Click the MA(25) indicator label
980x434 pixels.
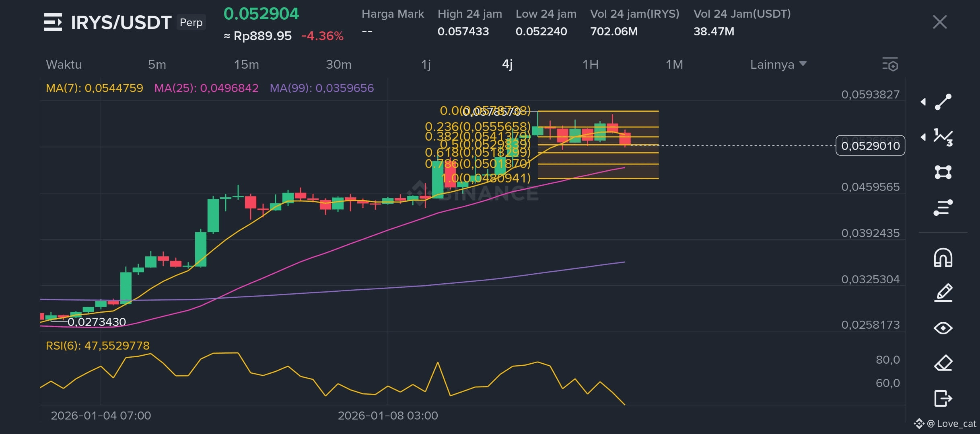tap(206, 88)
